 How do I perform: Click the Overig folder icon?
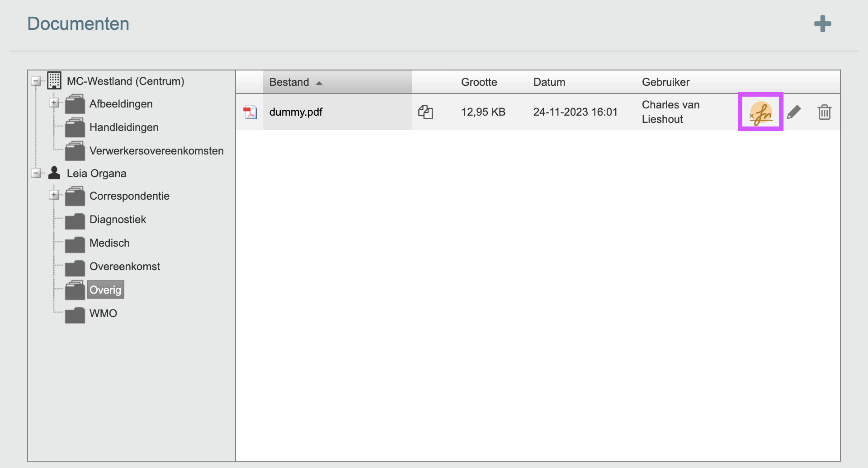point(75,290)
